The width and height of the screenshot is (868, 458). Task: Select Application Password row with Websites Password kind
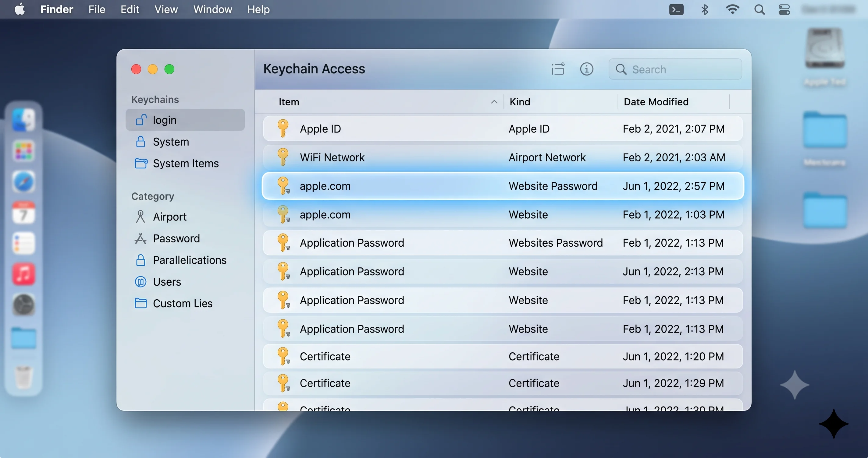503,243
